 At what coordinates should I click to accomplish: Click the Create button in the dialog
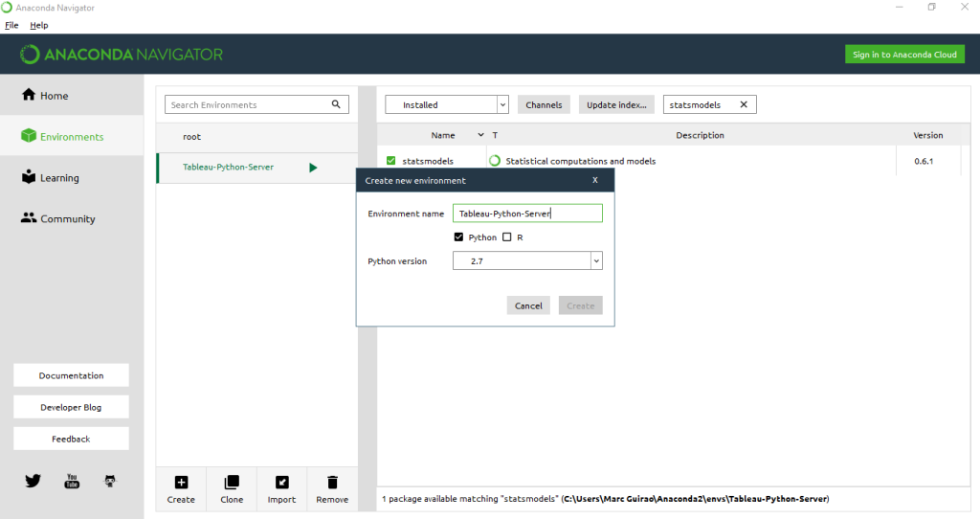(581, 305)
